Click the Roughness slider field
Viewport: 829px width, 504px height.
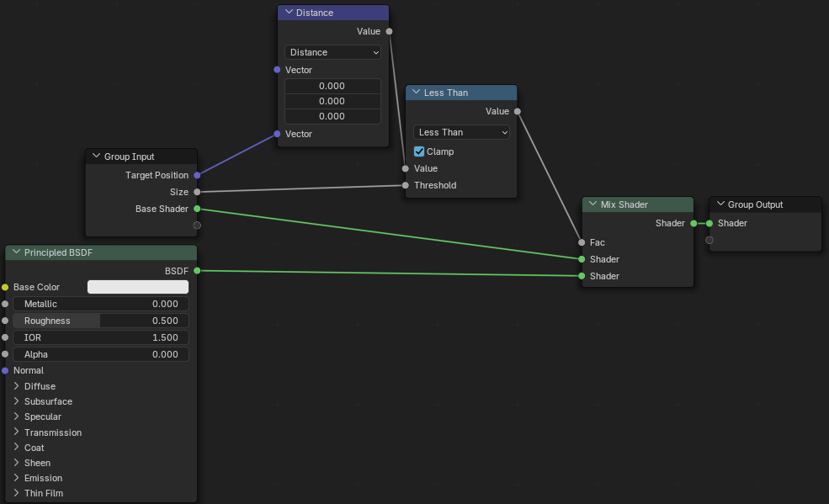point(101,321)
